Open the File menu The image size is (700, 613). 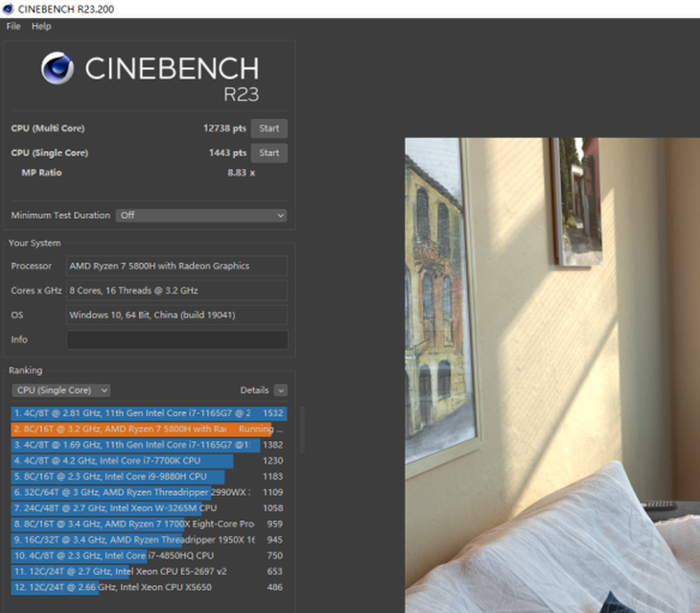13,26
